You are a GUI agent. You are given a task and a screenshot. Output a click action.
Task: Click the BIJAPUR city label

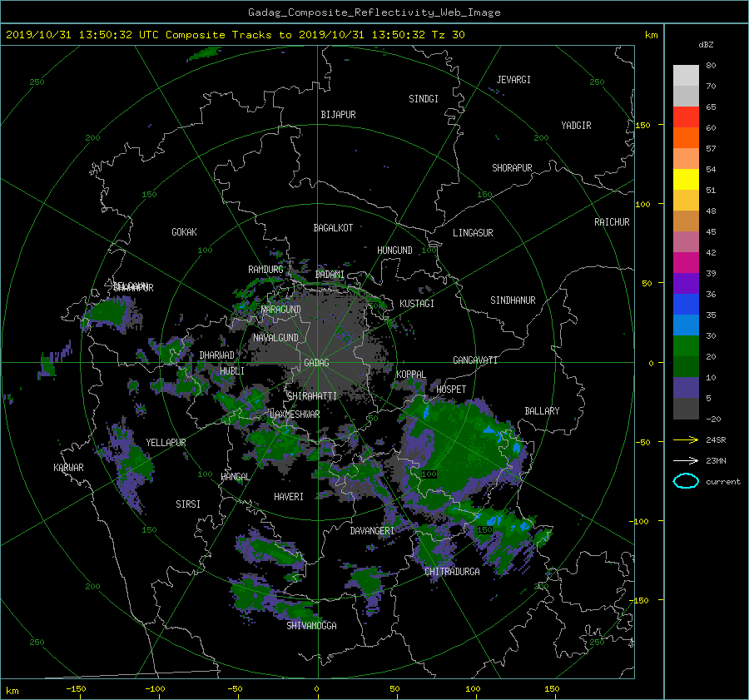point(338,115)
